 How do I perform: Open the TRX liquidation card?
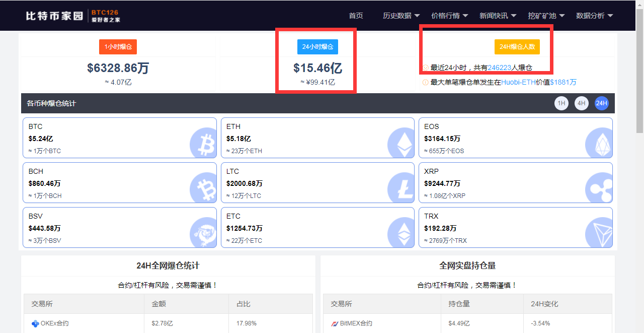(516, 228)
